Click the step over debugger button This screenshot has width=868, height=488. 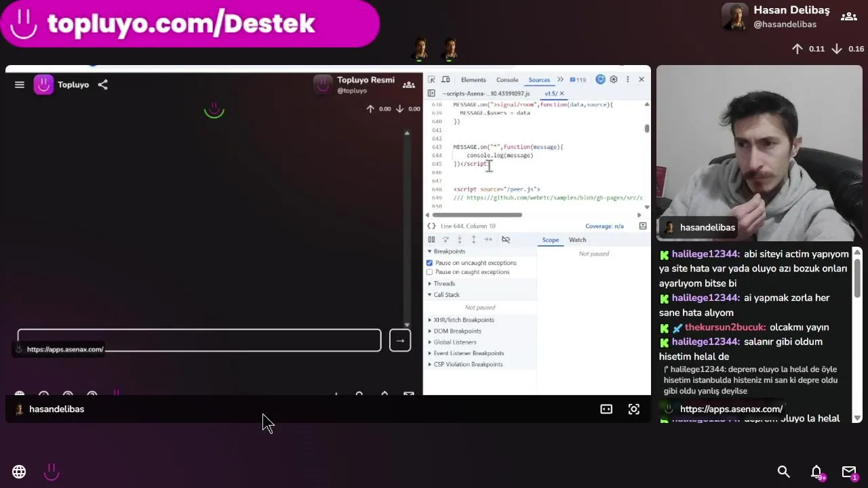coord(446,239)
